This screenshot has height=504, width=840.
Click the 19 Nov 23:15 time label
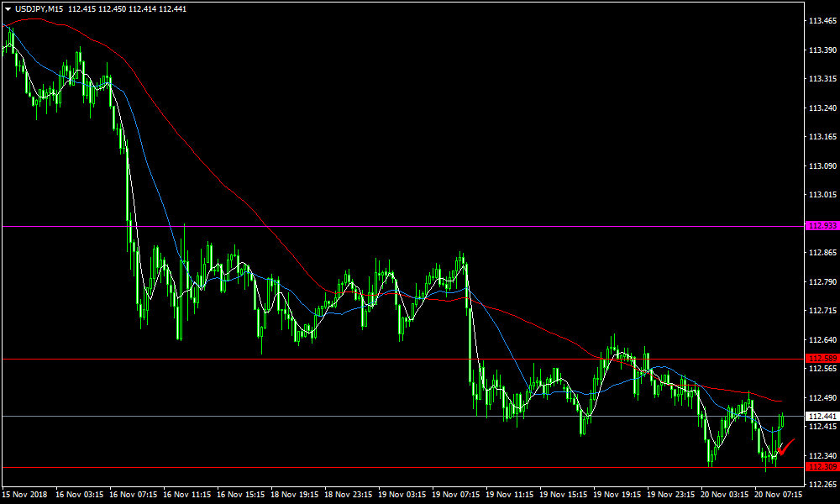click(671, 494)
